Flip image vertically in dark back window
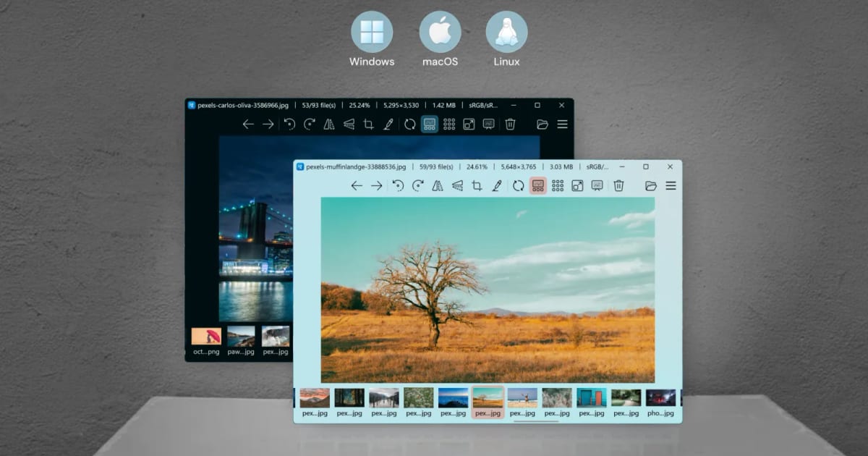This screenshot has height=456, width=868. point(349,124)
